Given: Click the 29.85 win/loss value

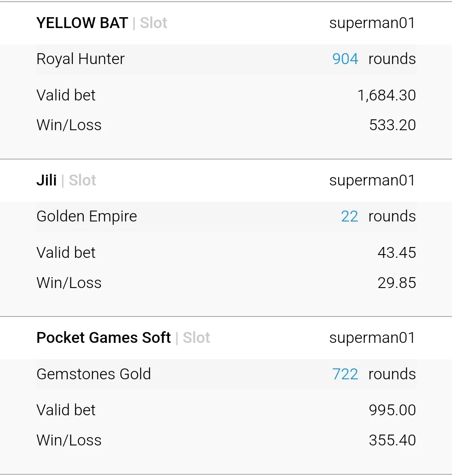Looking at the screenshot, I should 397,283.
